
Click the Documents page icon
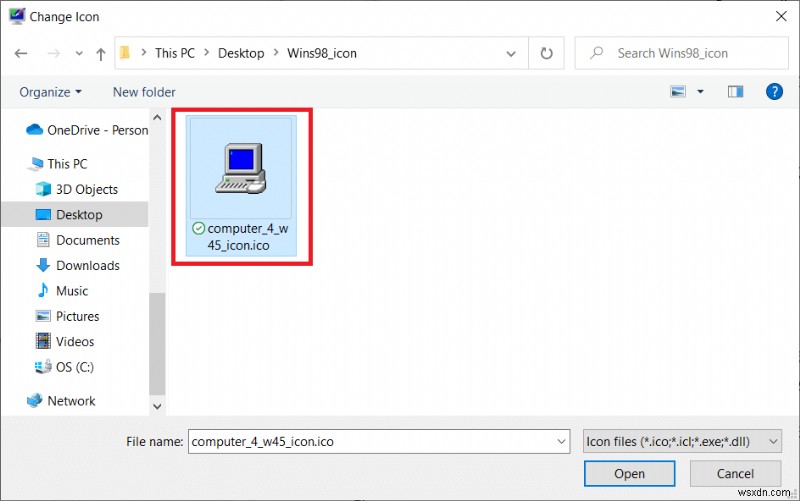43,240
